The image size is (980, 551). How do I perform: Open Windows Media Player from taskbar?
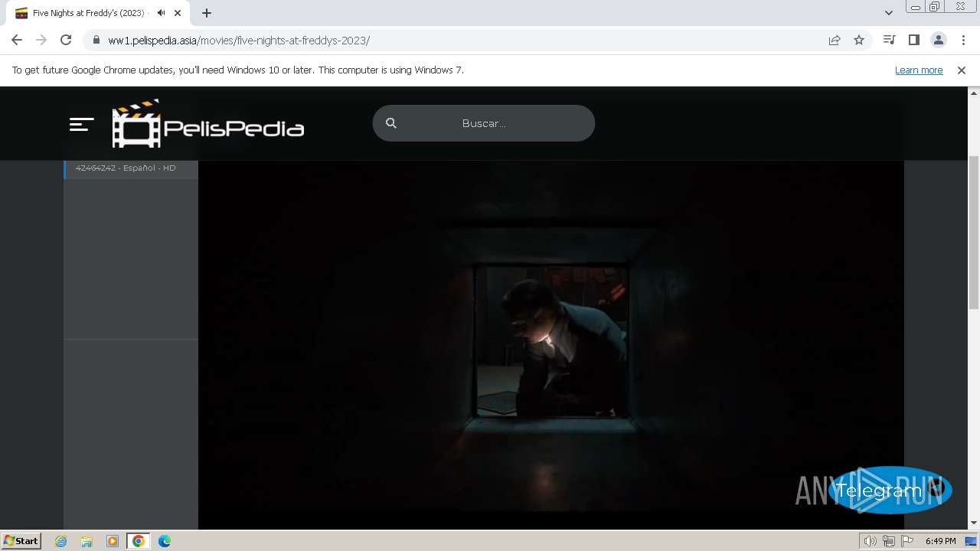coord(113,541)
